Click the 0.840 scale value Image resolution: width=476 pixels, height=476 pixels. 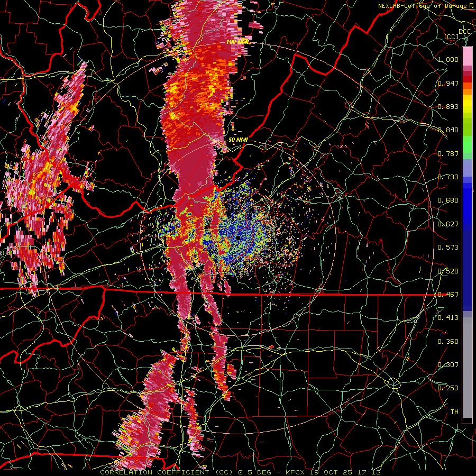(448, 130)
